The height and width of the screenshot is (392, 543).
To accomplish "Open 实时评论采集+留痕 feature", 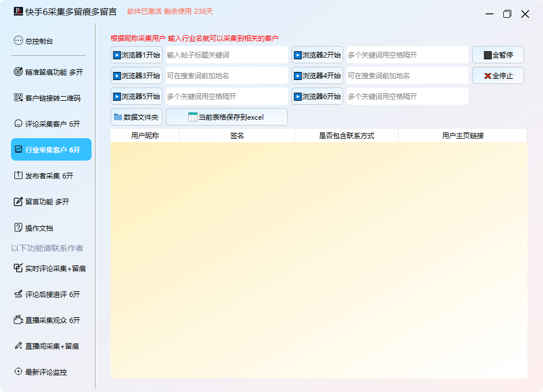I will pyautogui.click(x=51, y=268).
